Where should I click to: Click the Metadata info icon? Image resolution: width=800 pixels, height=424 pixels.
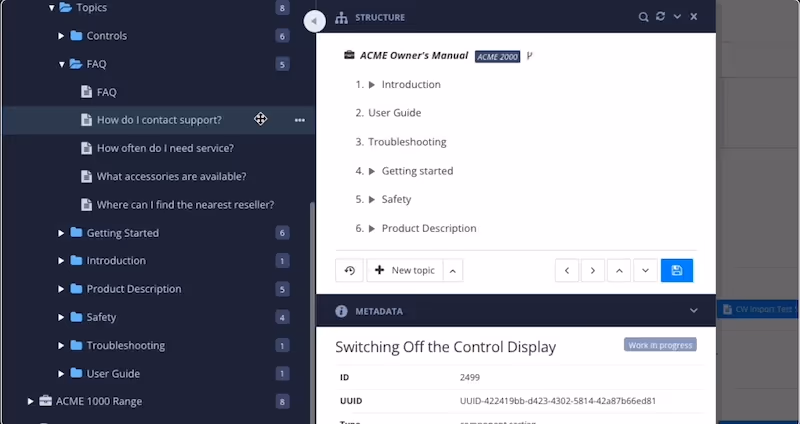tap(341, 311)
